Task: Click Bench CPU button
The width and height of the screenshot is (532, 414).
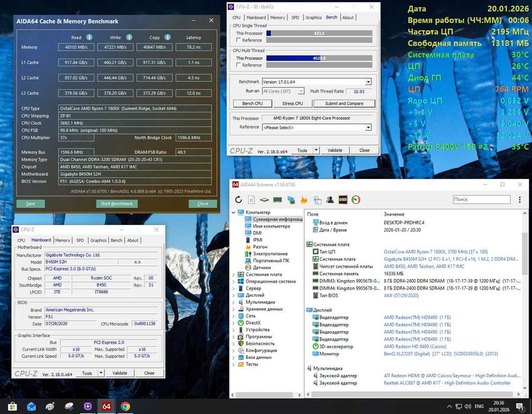Action: [252, 104]
